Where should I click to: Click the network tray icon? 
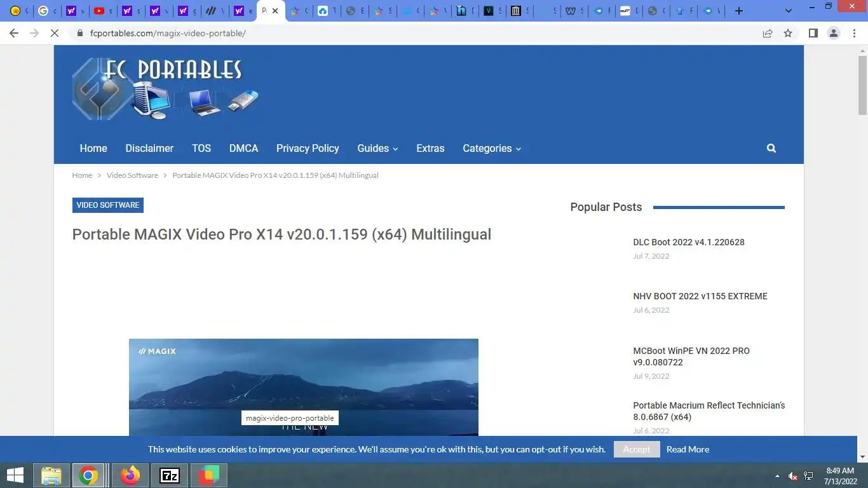808,476
